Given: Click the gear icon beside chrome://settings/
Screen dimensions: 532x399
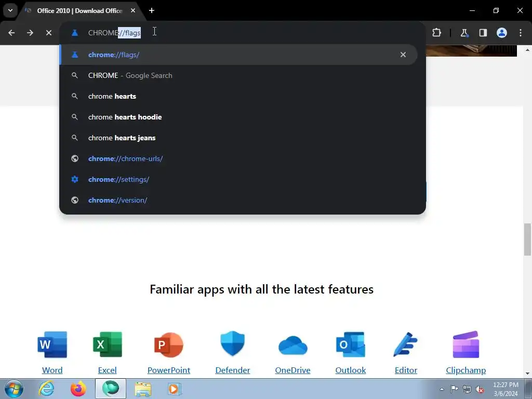Looking at the screenshot, I should click(x=75, y=179).
